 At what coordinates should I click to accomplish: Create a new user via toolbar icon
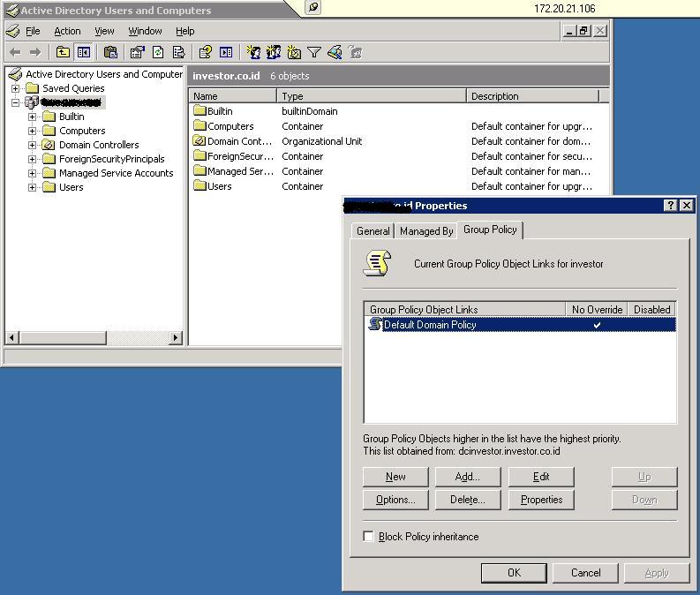pos(253,53)
